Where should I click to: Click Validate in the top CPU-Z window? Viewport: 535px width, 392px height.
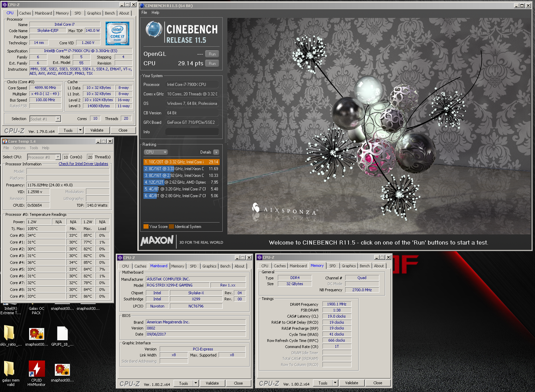click(97, 130)
